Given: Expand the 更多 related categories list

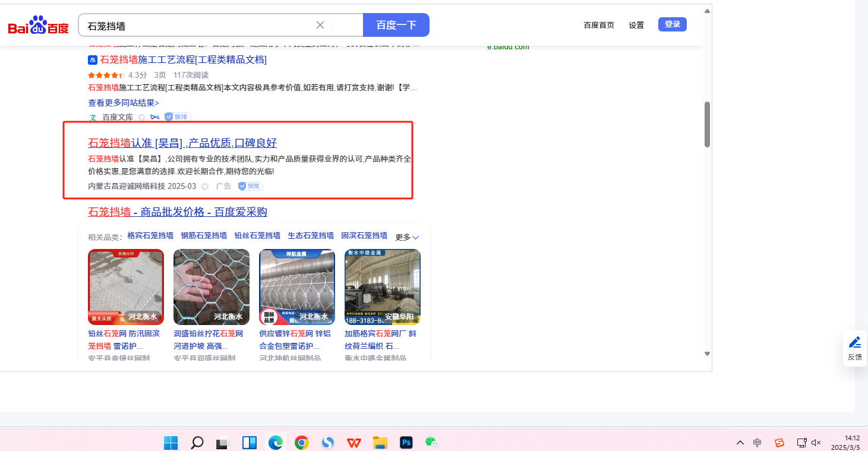Looking at the screenshot, I should point(407,237).
